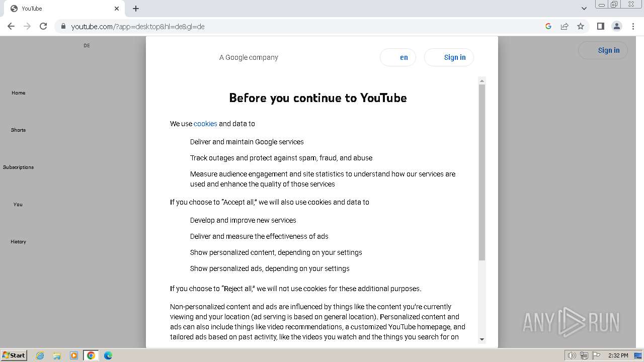The height and width of the screenshot is (362, 644).
Task: Open History in YouTube sidebar
Action: pyautogui.click(x=18, y=242)
